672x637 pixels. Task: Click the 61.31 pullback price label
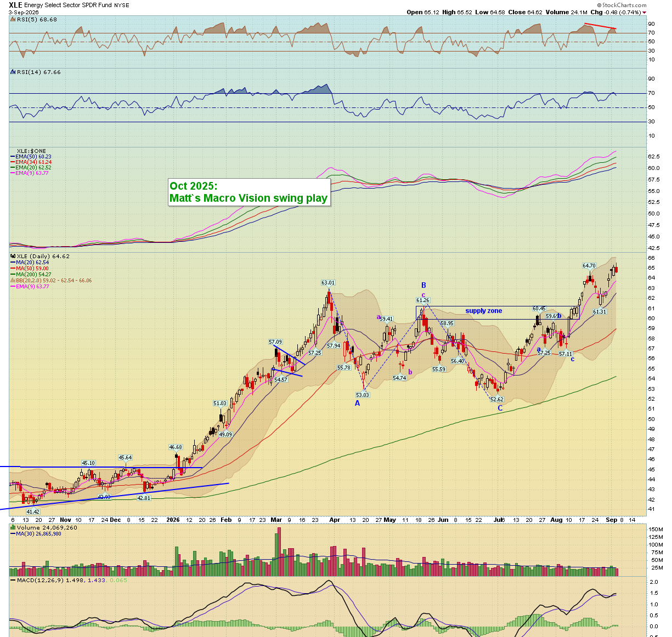point(600,312)
